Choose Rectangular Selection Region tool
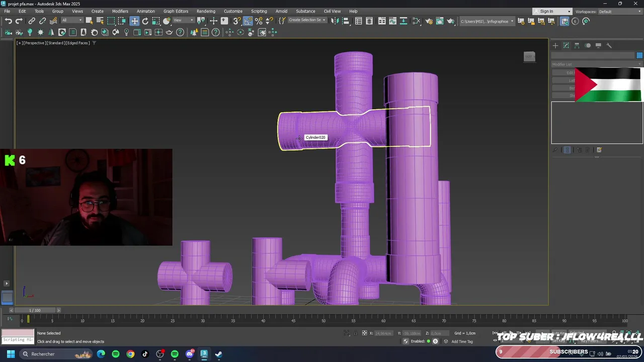 click(x=111, y=21)
